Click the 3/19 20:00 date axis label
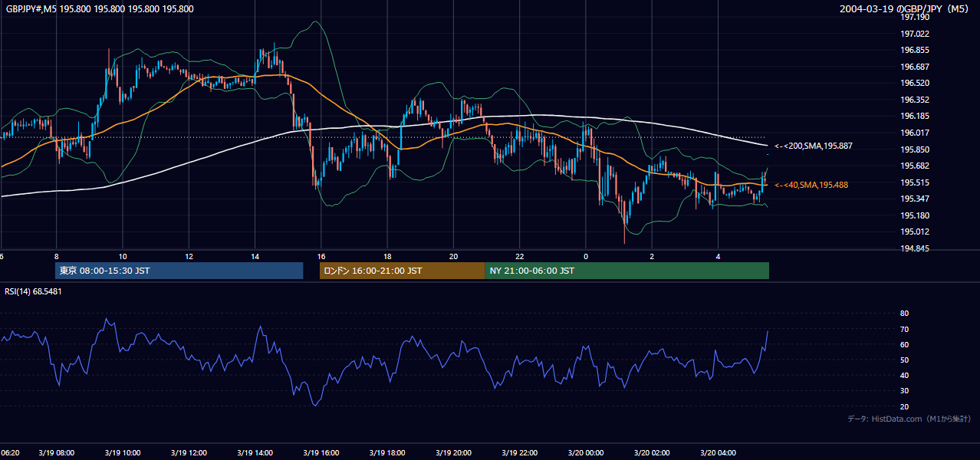980x460 pixels. (454, 453)
